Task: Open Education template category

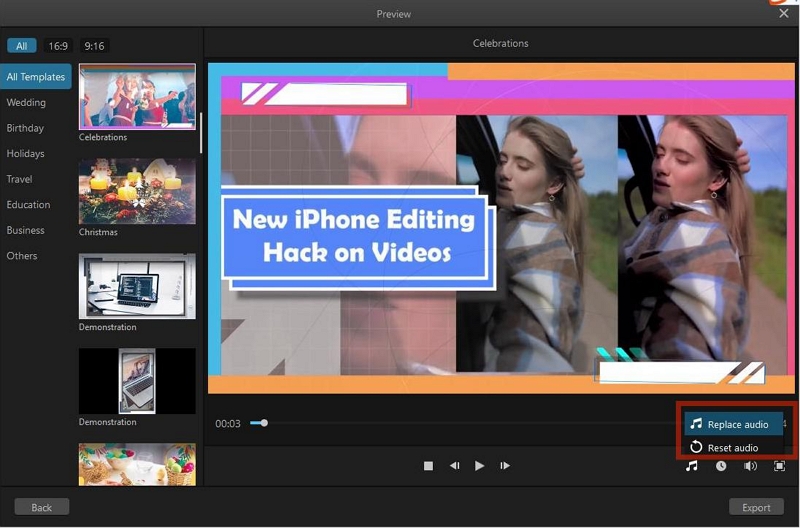Action: tap(28, 205)
